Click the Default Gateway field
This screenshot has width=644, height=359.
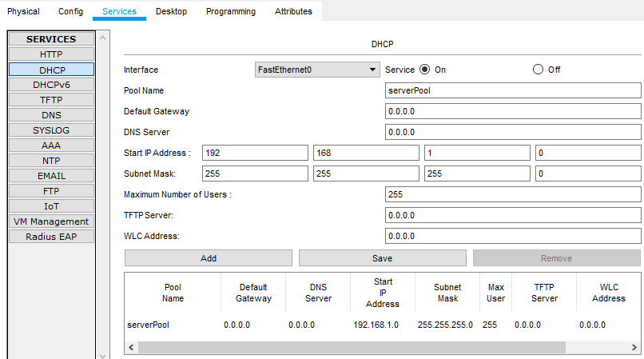pos(513,111)
